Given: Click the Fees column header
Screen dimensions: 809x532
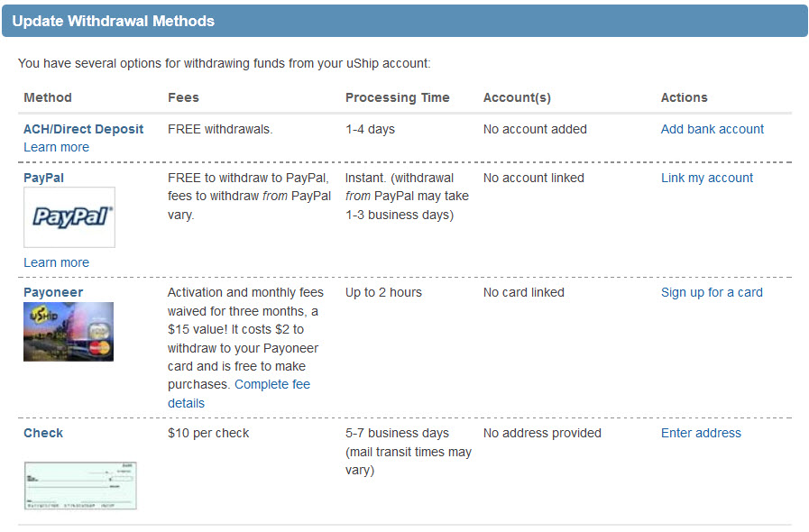Looking at the screenshot, I should (183, 97).
